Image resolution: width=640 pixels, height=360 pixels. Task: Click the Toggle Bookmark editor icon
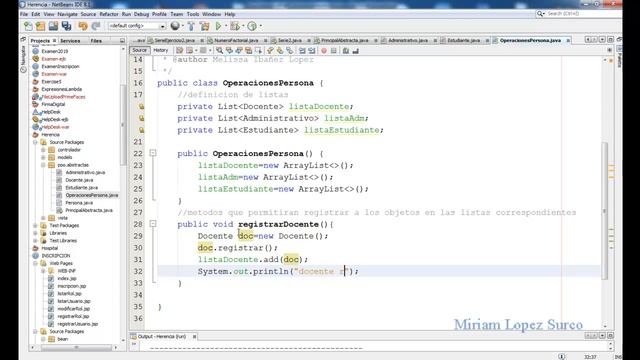(x=290, y=51)
